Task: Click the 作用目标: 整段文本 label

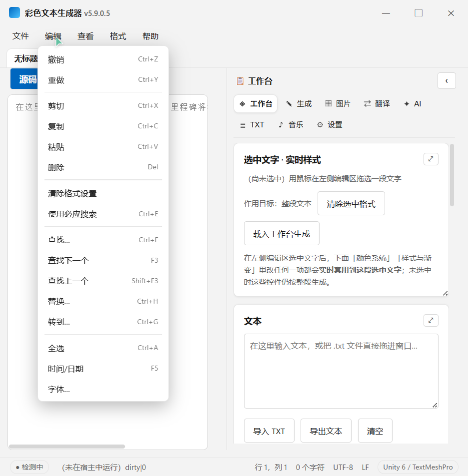Action: coord(277,203)
